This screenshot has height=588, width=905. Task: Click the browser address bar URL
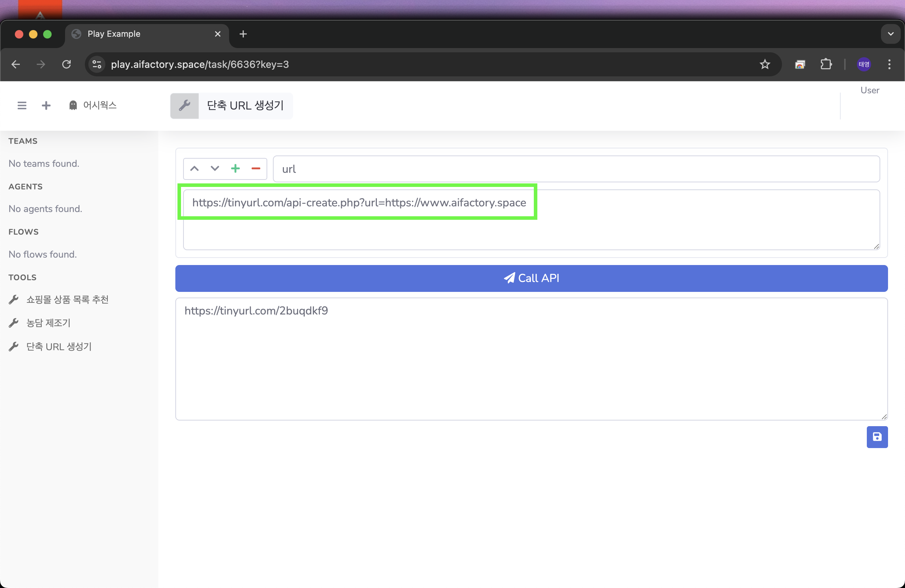[x=200, y=64]
